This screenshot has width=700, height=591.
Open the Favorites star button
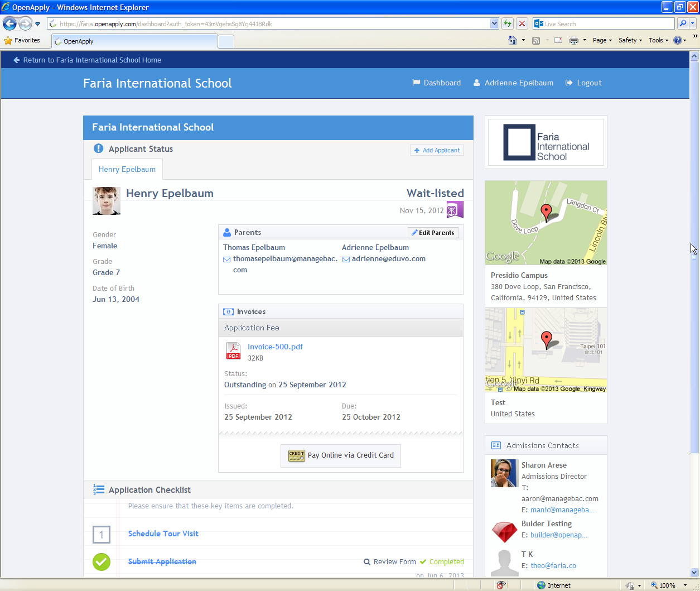click(x=22, y=40)
